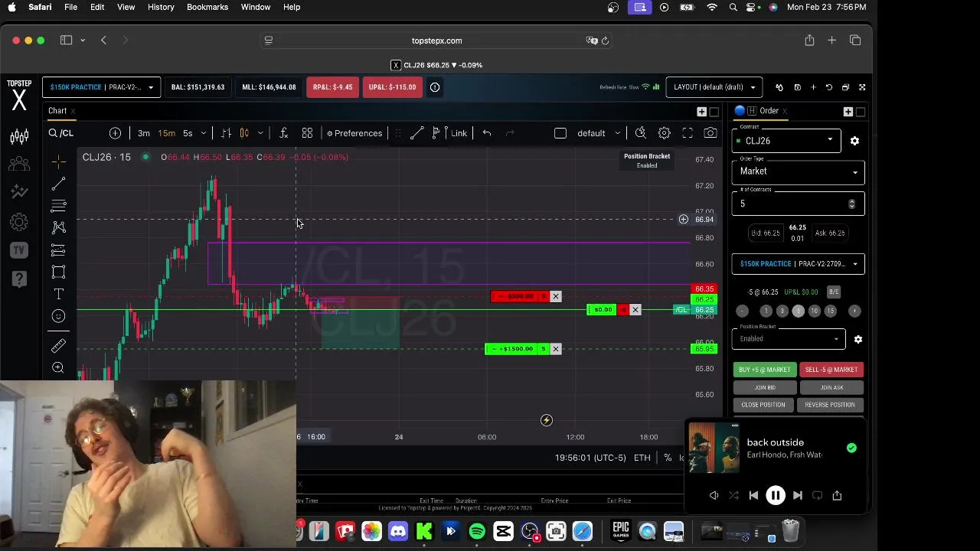Select the 5s timeframe

[188, 133]
